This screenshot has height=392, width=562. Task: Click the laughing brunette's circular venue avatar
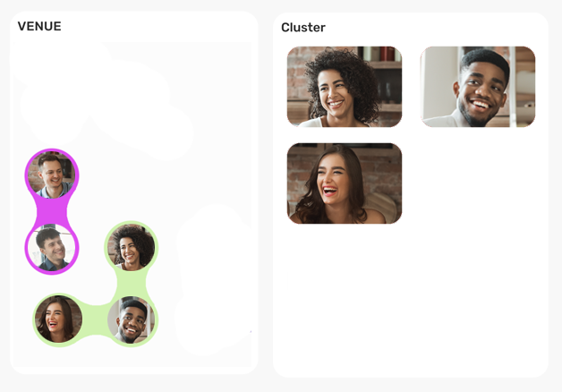coord(59,320)
